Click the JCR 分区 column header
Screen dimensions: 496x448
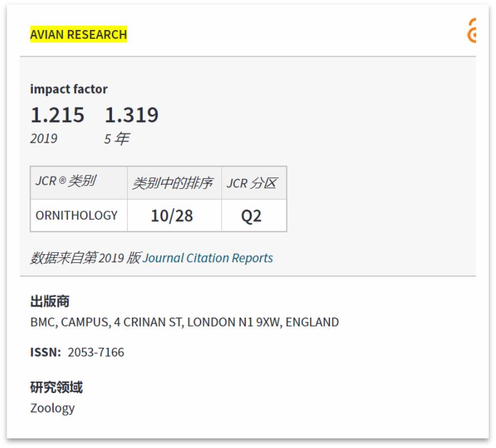pyautogui.click(x=254, y=183)
